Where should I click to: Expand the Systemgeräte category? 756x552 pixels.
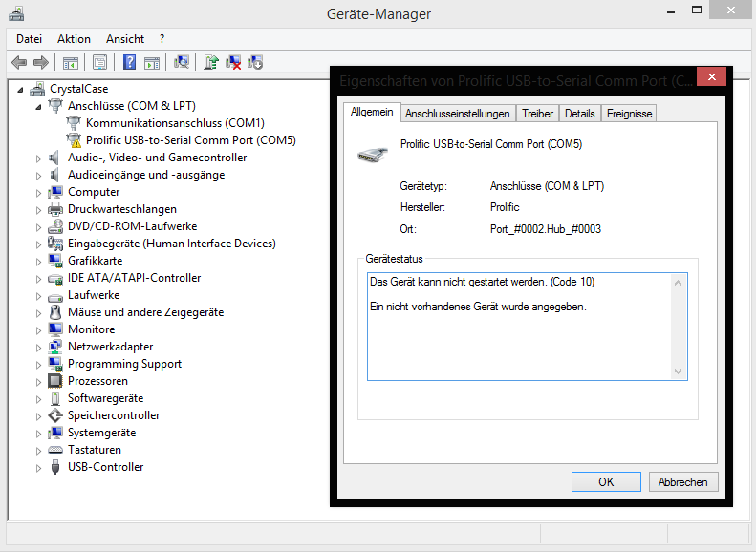(38, 433)
